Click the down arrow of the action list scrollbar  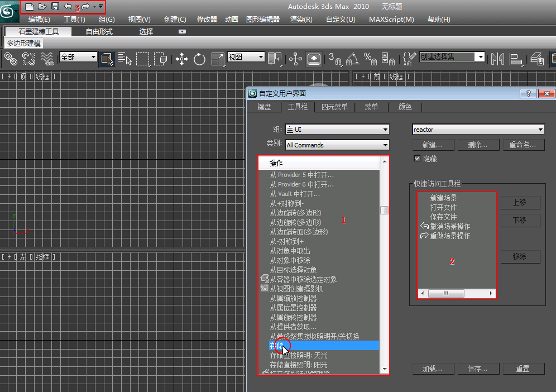(x=385, y=369)
